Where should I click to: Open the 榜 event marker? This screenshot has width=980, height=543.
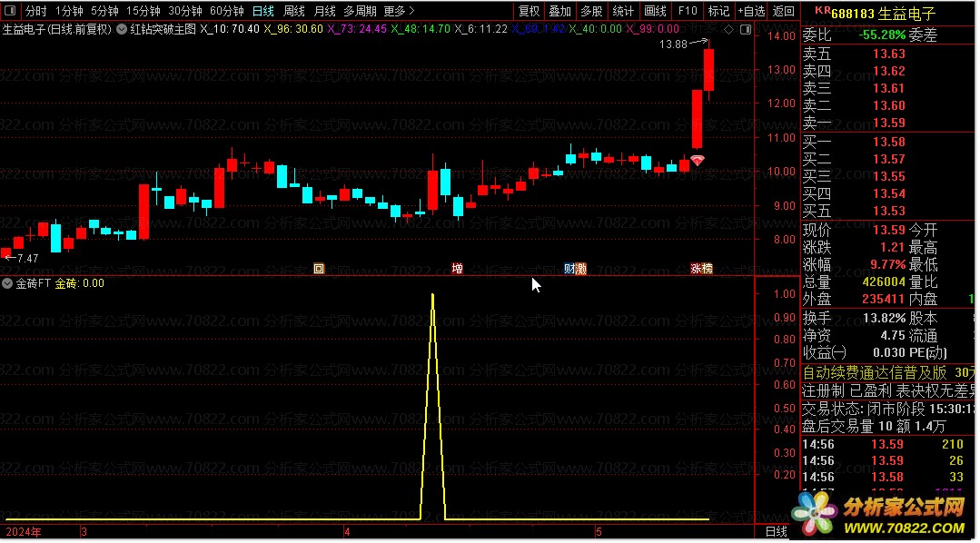tap(707, 269)
